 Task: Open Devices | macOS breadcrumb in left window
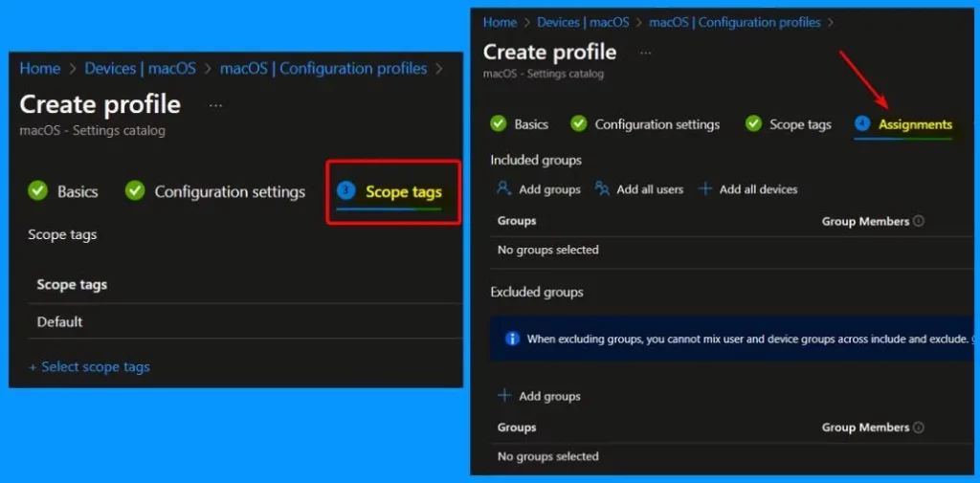pos(140,68)
